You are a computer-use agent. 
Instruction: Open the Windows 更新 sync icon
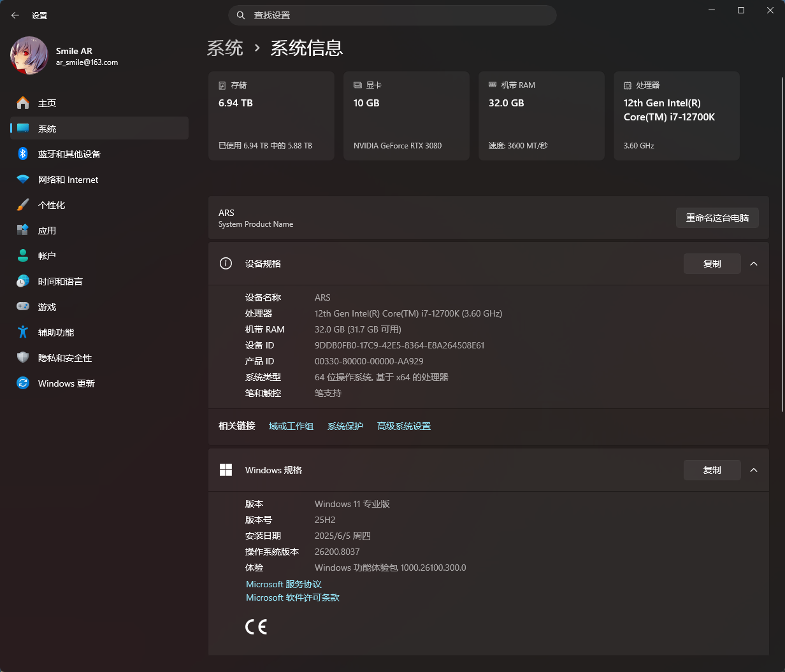23,383
